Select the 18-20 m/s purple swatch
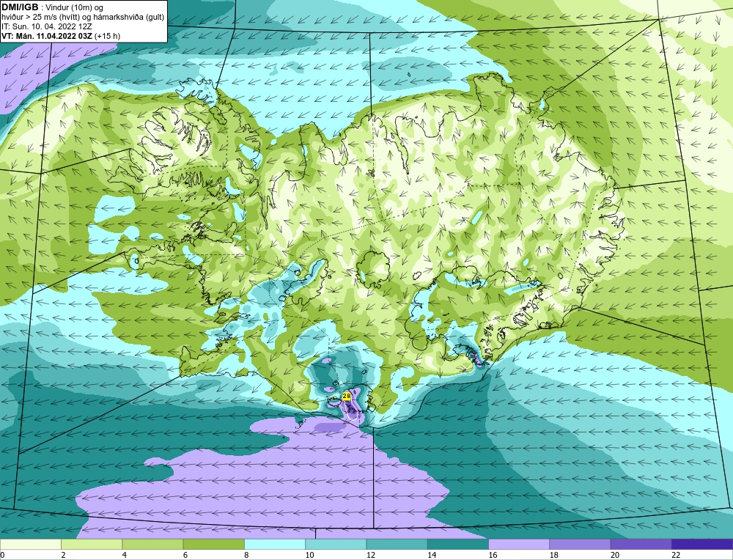Screen dimensions: 733x560 [x=580, y=545]
